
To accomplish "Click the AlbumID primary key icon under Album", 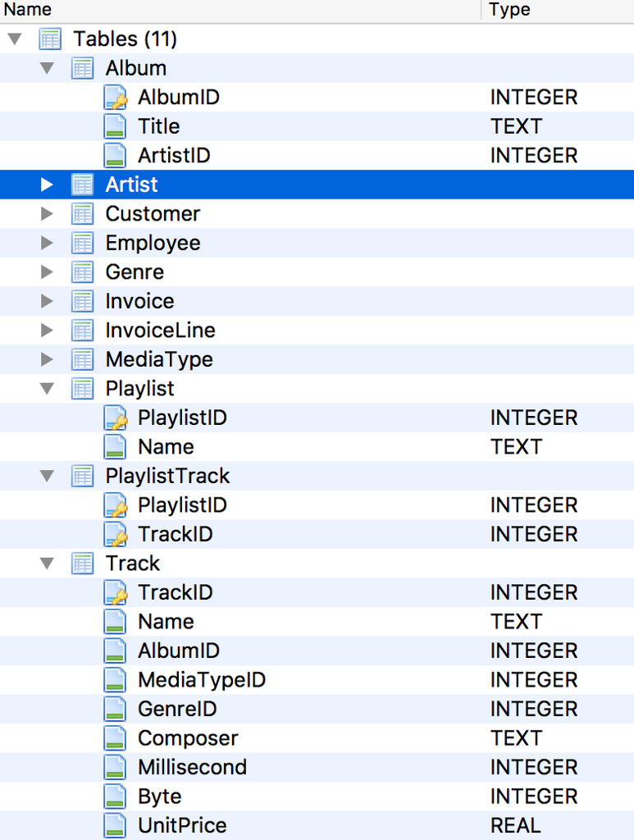I will (x=116, y=98).
